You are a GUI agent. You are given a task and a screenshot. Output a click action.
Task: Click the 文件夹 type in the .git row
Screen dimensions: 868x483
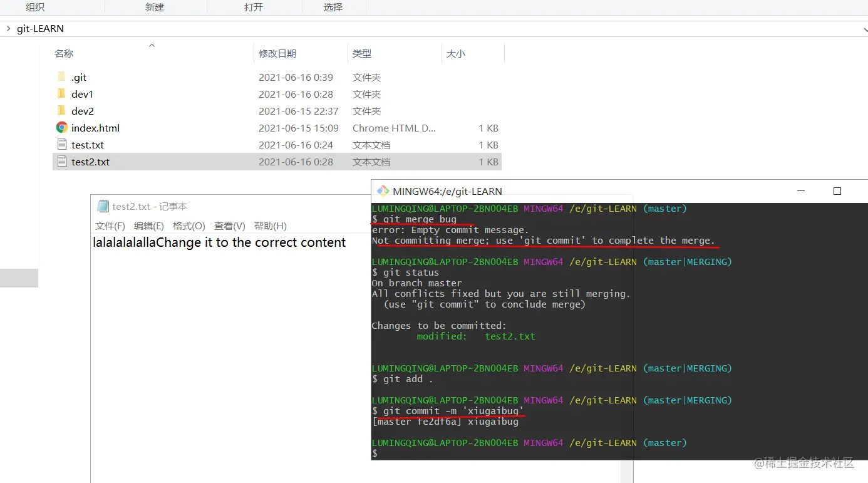tap(366, 78)
